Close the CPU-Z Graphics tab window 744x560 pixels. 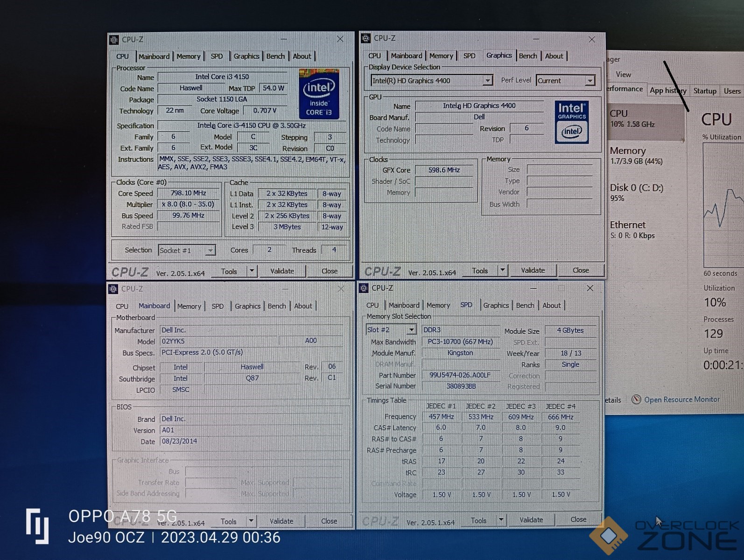click(x=592, y=40)
